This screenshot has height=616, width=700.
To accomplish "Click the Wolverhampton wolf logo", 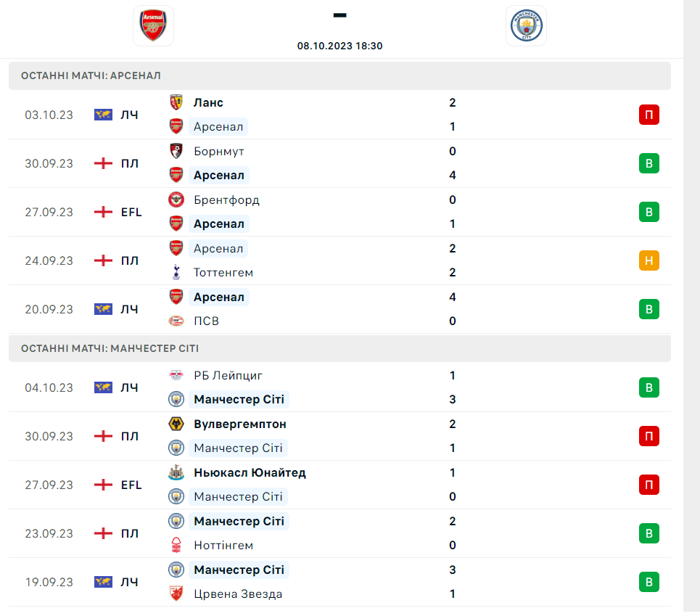I will point(176,424).
